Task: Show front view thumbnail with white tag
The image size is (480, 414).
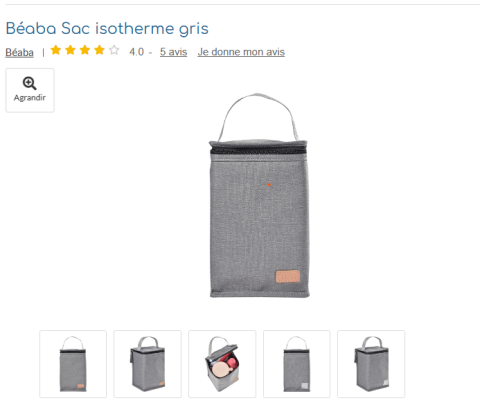Action: click(x=297, y=364)
